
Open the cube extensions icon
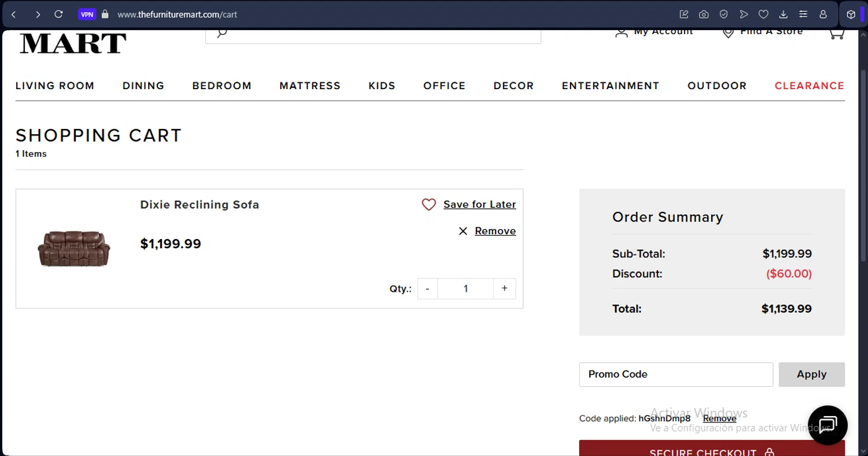[851, 14]
